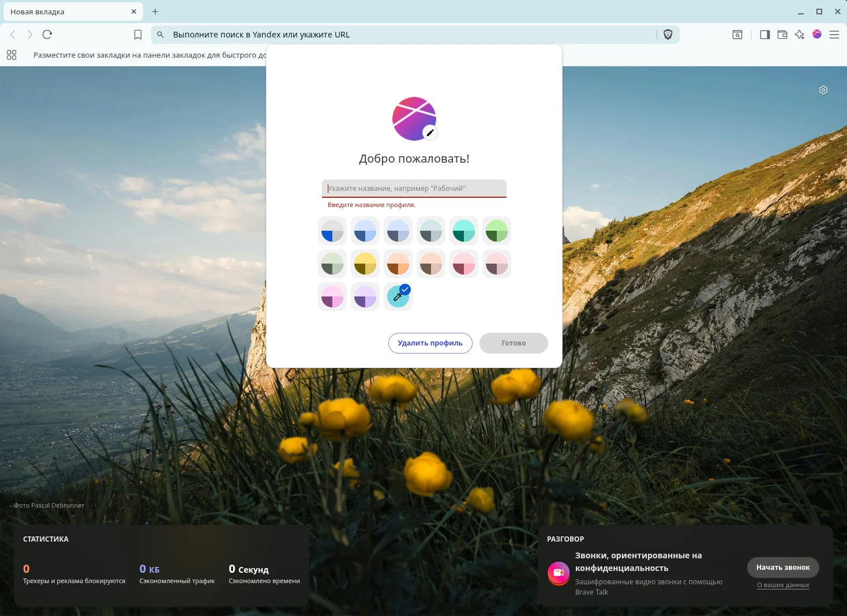The width and height of the screenshot is (847, 616).
Task: Open the Brave Wallet icon
Action: (782, 35)
